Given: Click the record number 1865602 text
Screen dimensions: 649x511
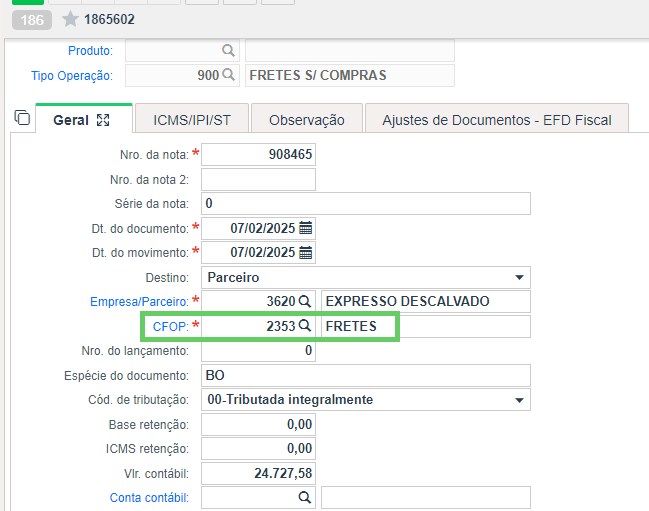Looking at the screenshot, I should (x=109, y=19).
